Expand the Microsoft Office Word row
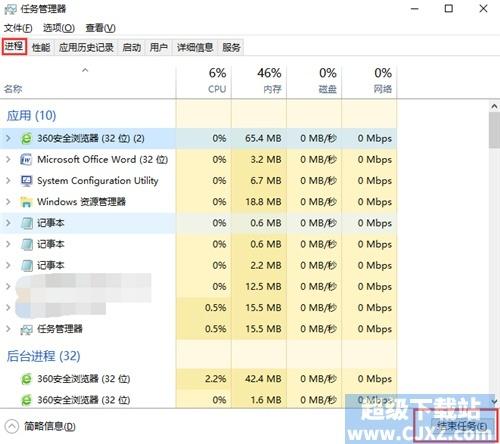 click(8, 160)
